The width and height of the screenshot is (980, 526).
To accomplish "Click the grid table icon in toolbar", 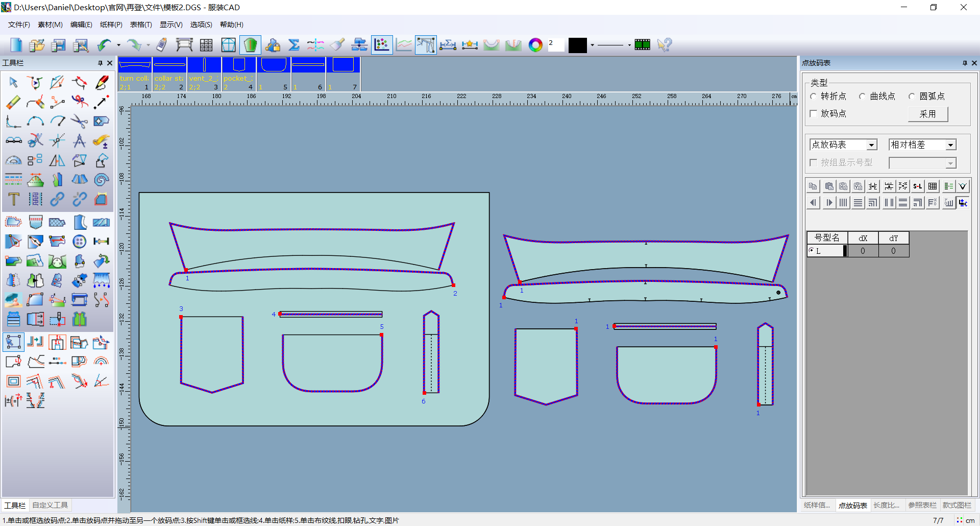I will pos(206,45).
